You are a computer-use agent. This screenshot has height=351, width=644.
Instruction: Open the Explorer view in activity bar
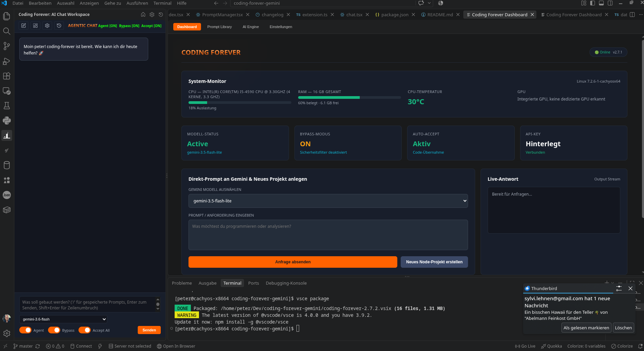pos(6,16)
